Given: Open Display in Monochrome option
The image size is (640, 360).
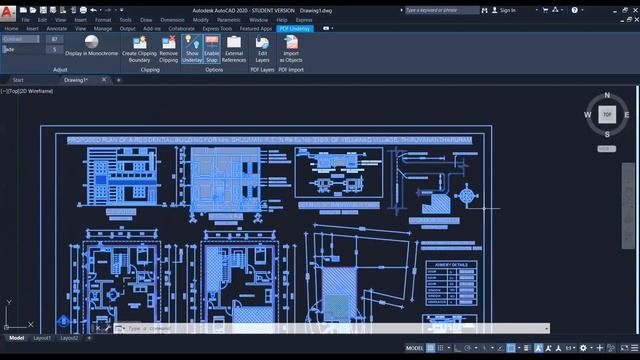Looking at the screenshot, I should pyautogui.click(x=91, y=46).
